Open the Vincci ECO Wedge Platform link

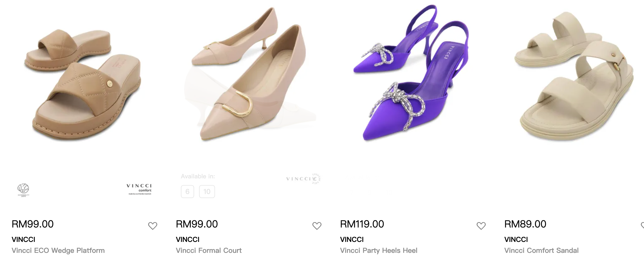pyautogui.click(x=58, y=251)
